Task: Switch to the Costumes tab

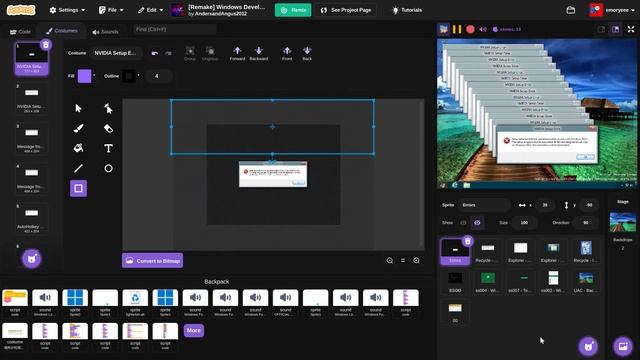Action: pos(62,31)
